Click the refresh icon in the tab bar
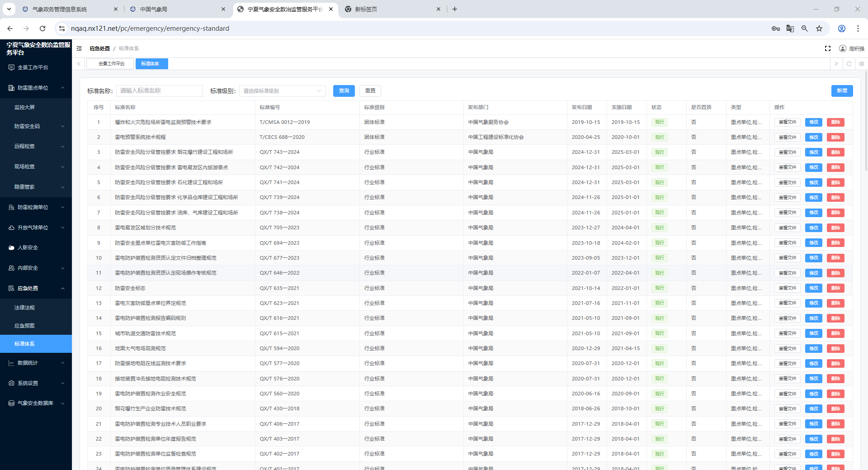The width and height of the screenshot is (868, 470). click(x=849, y=64)
